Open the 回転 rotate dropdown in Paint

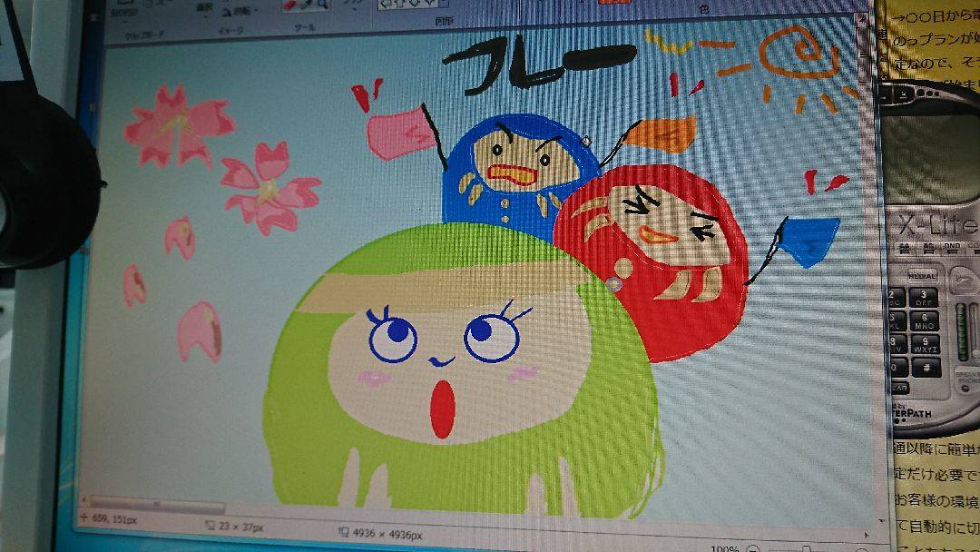coord(241,12)
